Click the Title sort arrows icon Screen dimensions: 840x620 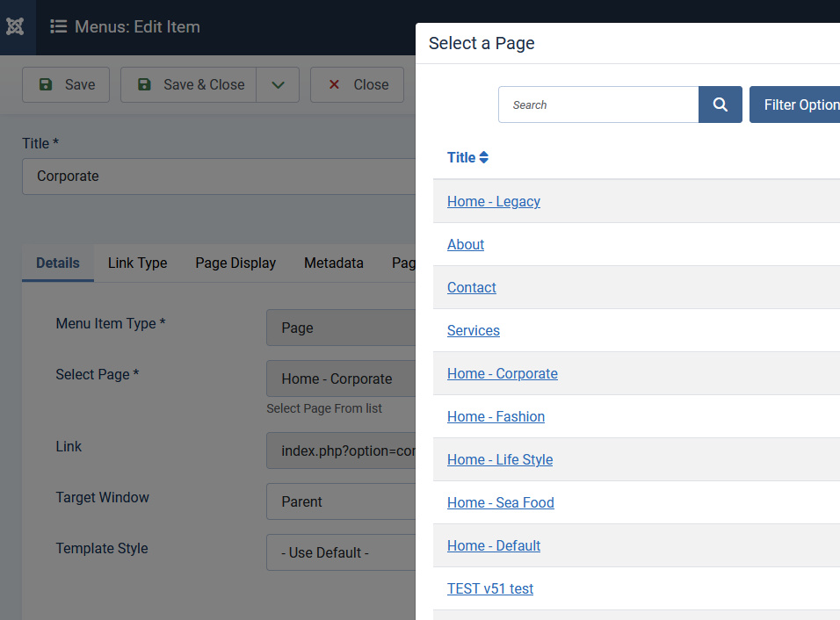(483, 158)
